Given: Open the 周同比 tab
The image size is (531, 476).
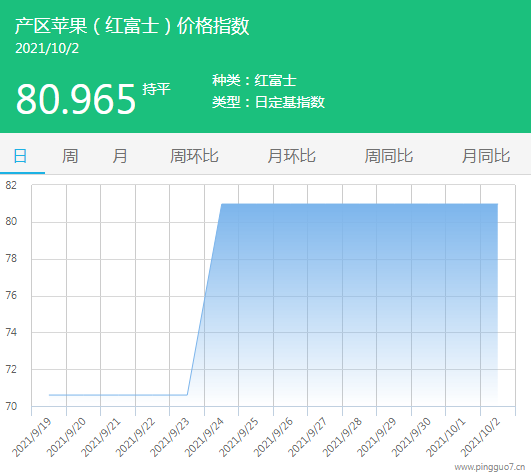Looking at the screenshot, I should (x=388, y=156).
